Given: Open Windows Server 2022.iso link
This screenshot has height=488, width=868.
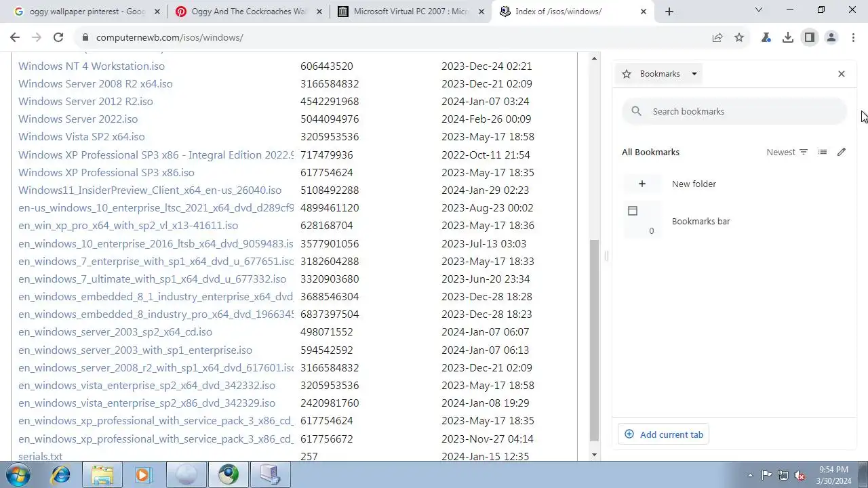Looking at the screenshot, I should (78, 119).
